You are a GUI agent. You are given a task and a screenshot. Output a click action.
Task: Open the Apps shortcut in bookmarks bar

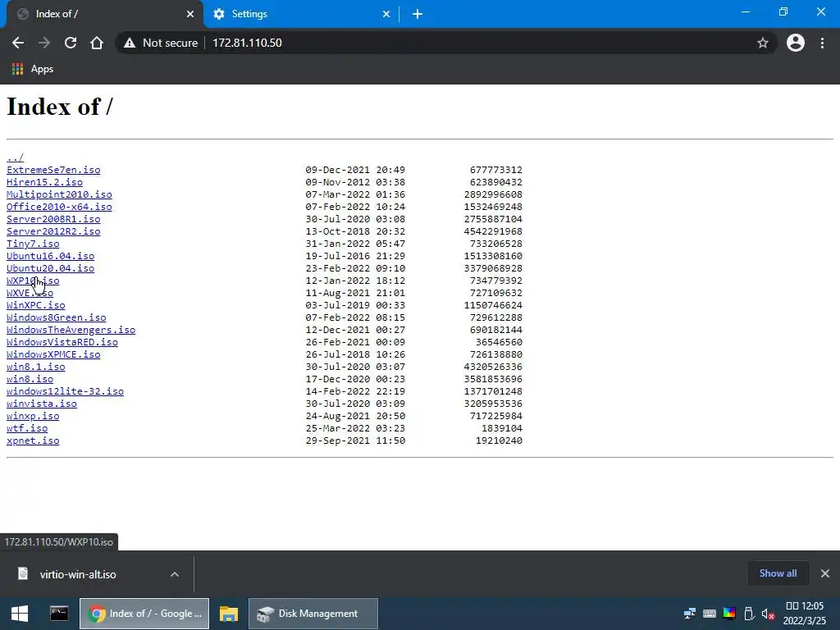tap(33, 69)
